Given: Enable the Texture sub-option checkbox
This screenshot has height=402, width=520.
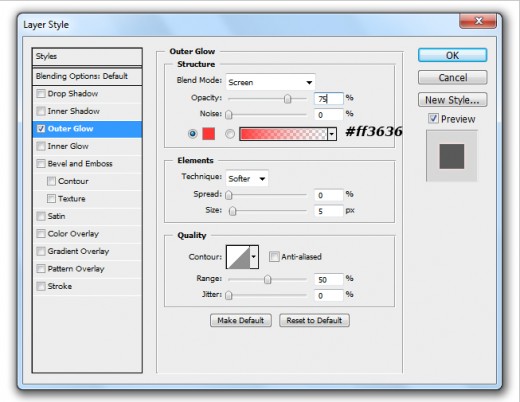Looking at the screenshot, I should [51, 199].
